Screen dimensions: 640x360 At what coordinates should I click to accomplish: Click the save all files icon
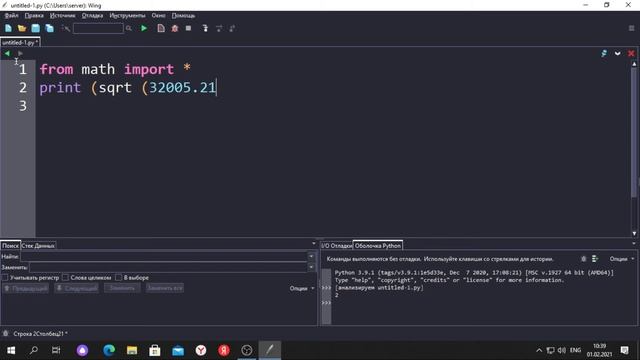[49, 28]
